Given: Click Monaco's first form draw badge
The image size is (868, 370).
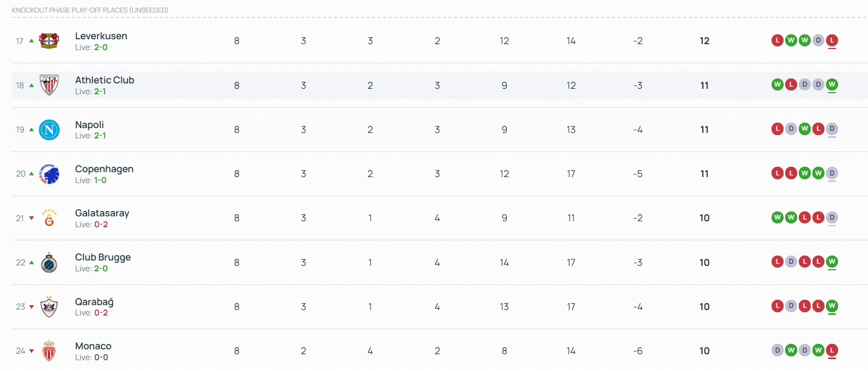Looking at the screenshot, I should click(778, 350).
